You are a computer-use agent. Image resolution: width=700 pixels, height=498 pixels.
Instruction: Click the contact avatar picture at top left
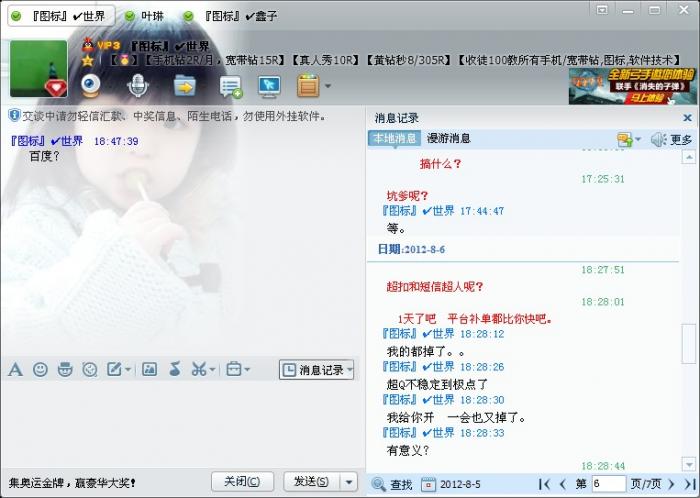tap(39, 69)
